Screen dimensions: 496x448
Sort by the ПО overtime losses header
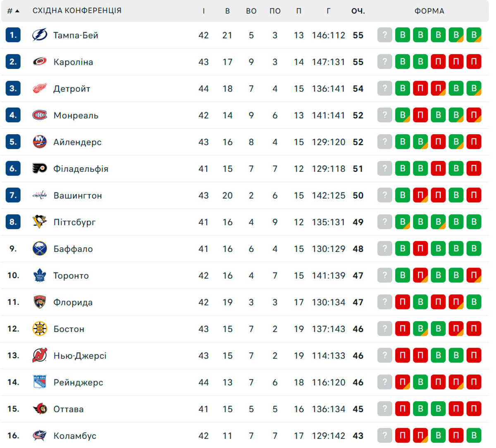(x=275, y=11)
